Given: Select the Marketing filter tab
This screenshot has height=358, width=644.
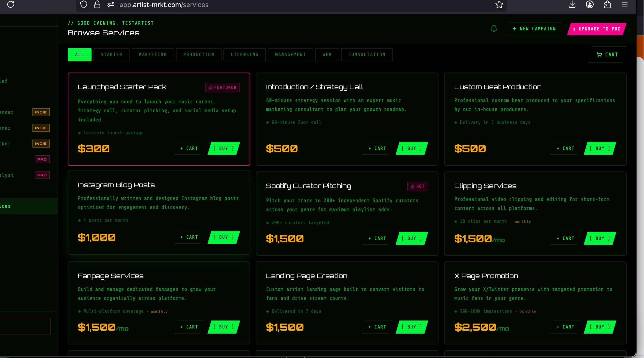Looking at the screenshot, I should pos(153,55).
